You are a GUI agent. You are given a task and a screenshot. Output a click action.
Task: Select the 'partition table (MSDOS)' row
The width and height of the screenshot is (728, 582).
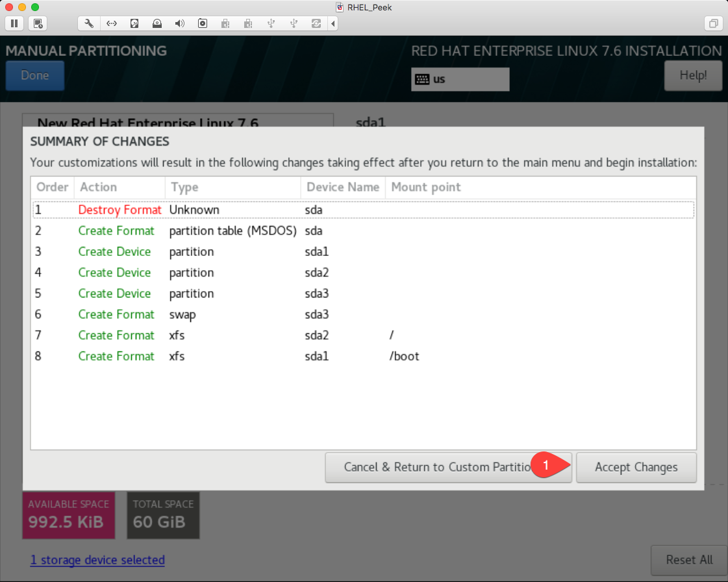coord(364,231)
